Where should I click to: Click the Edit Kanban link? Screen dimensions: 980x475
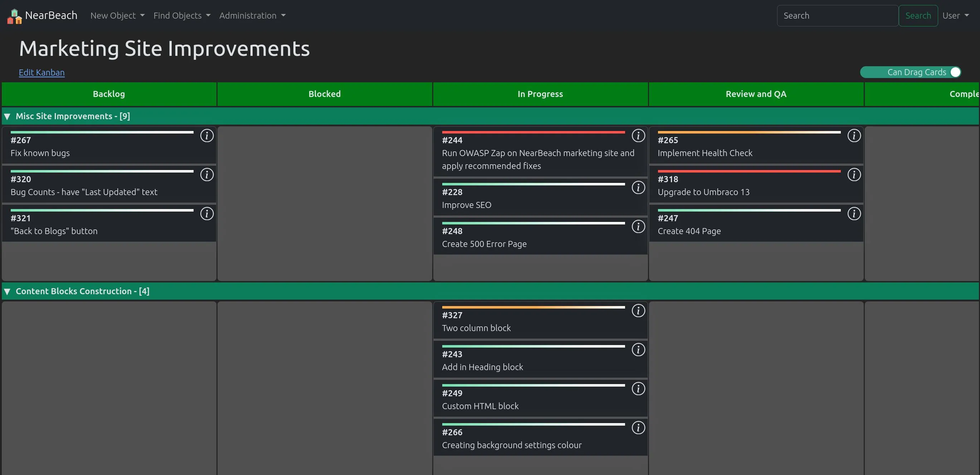point(42,72)
